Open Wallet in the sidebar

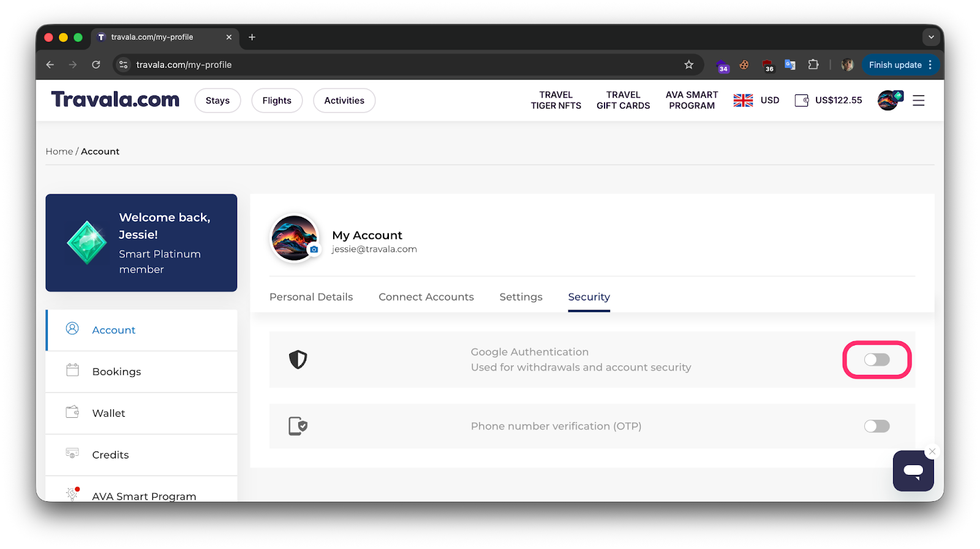pyautogui.click(x=141, y=414)
